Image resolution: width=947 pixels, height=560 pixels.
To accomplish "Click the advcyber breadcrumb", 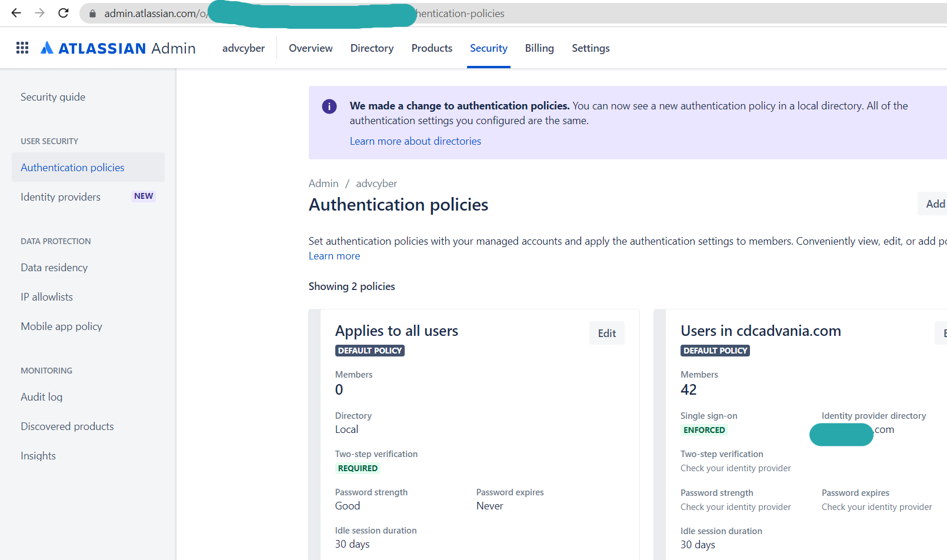I will [x=376, y=184].
